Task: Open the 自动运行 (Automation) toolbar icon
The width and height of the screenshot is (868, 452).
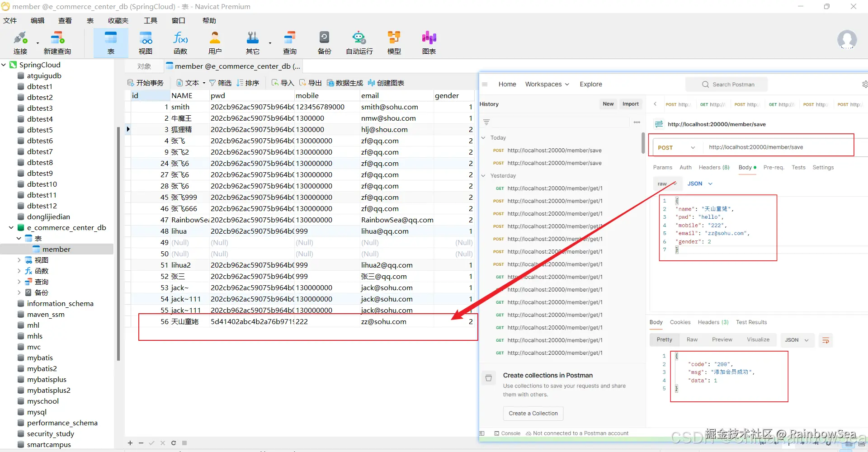Action: tap(359, 42)
